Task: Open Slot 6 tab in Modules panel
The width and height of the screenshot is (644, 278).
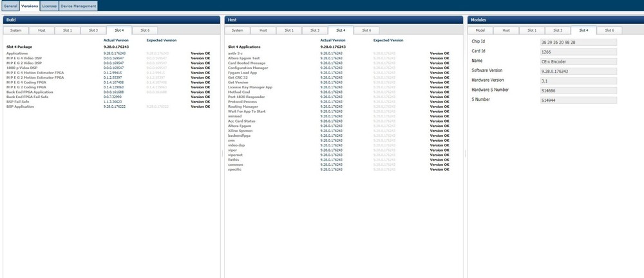Action: [x=609, y=30]
